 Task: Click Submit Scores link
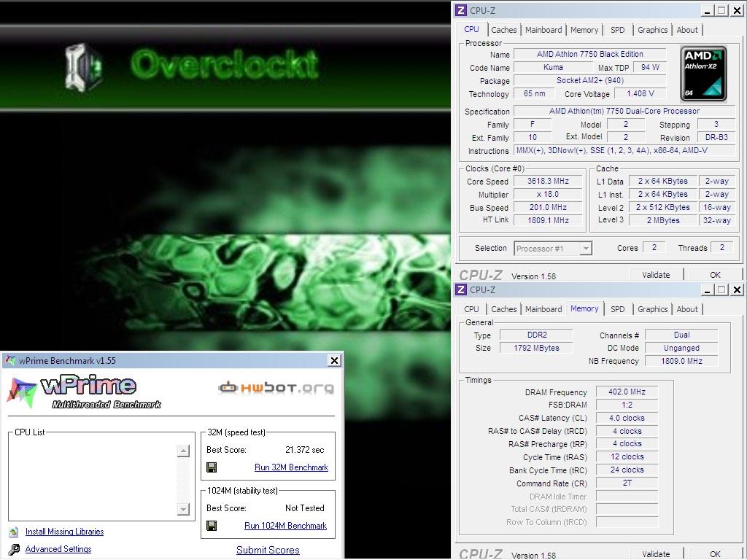click(268, 550)
